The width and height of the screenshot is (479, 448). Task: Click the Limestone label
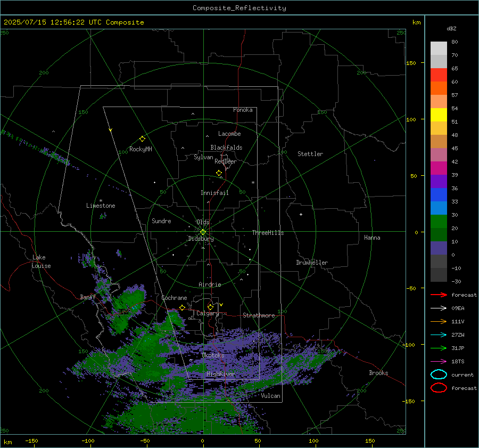101,206
